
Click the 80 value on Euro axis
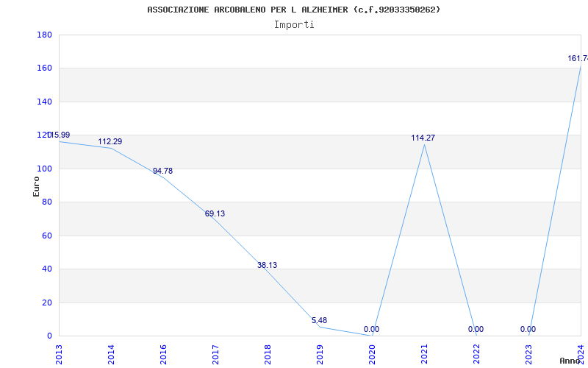coord(47,202)
